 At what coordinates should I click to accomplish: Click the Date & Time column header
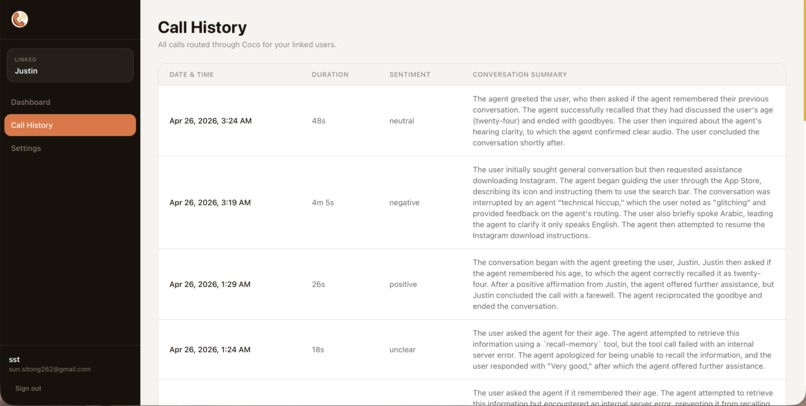pos(191,75)
